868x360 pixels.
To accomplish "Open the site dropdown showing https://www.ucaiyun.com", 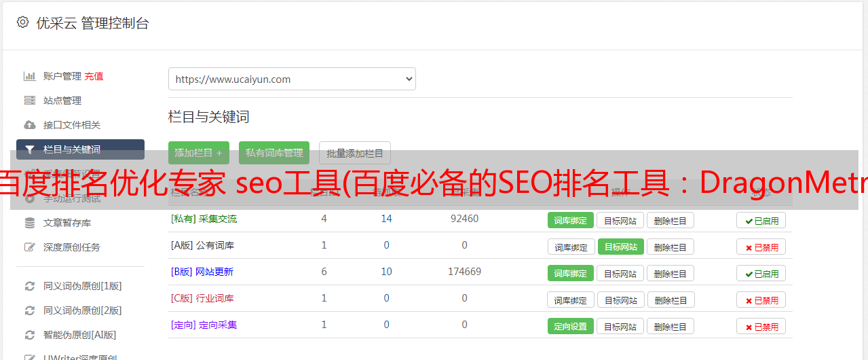I will coord(292,79).
